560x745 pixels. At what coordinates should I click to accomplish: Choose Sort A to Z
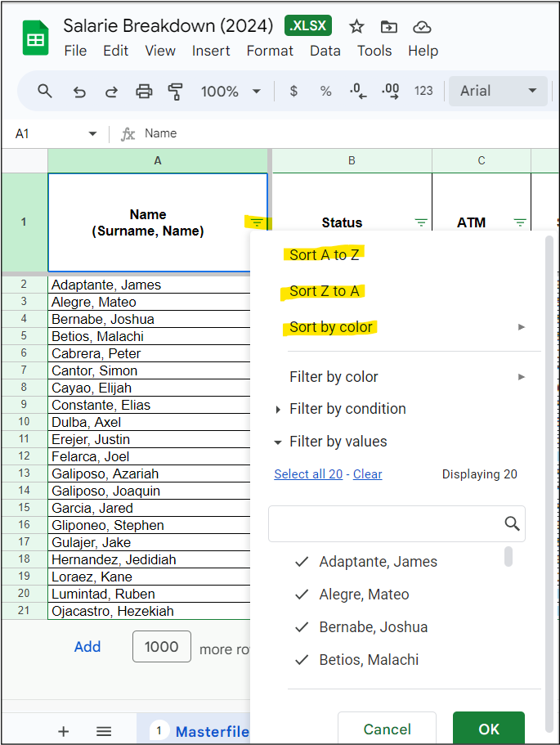(325, 254)
